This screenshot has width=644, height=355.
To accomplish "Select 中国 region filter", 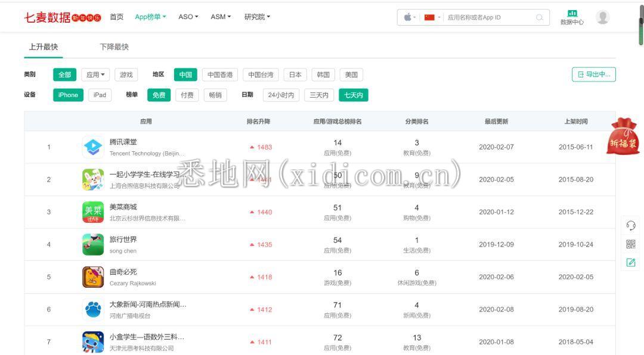I will click(185, 74).
